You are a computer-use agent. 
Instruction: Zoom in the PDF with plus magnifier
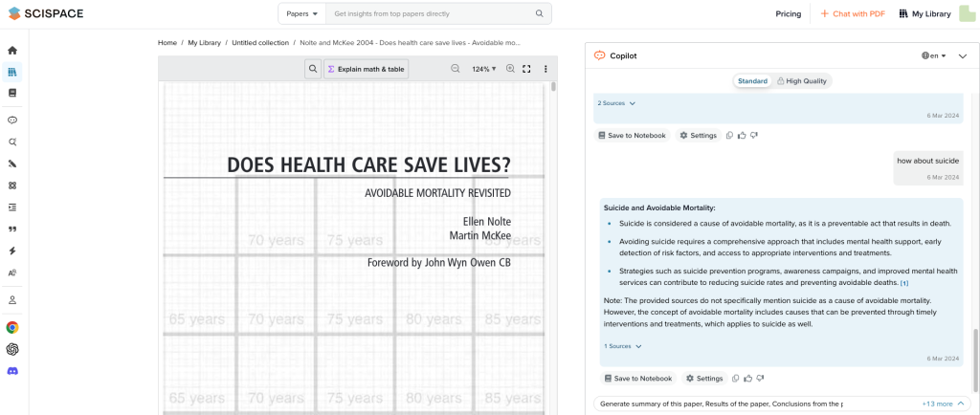pos(510,69)
